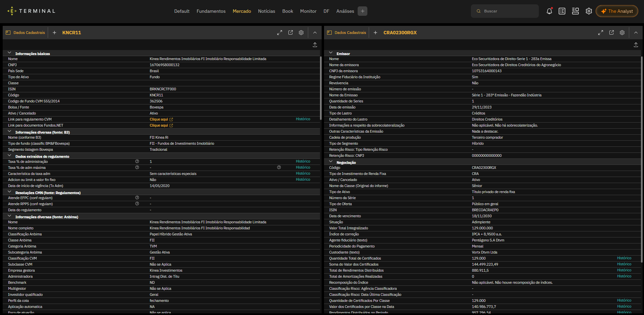Open Histórico for Adicion ou limit a valor fin fixo
This screenshot has width=644, height=315.
(x=303, y=179)
